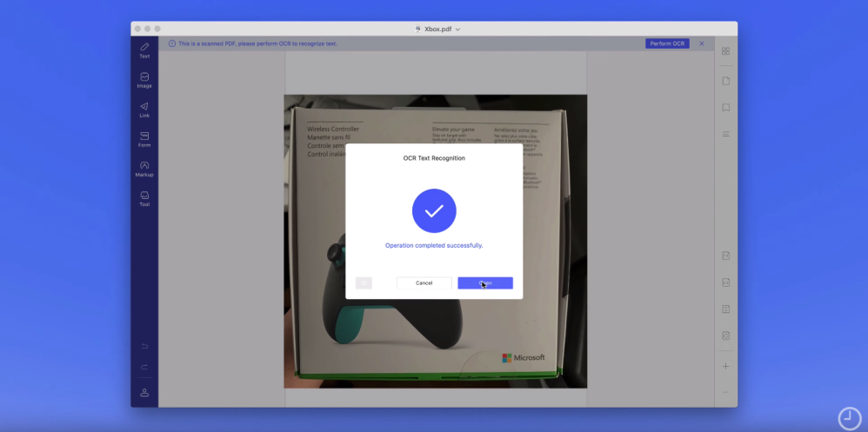
Task: Click the blue Open button in dialog
Action: click(485, 283)
